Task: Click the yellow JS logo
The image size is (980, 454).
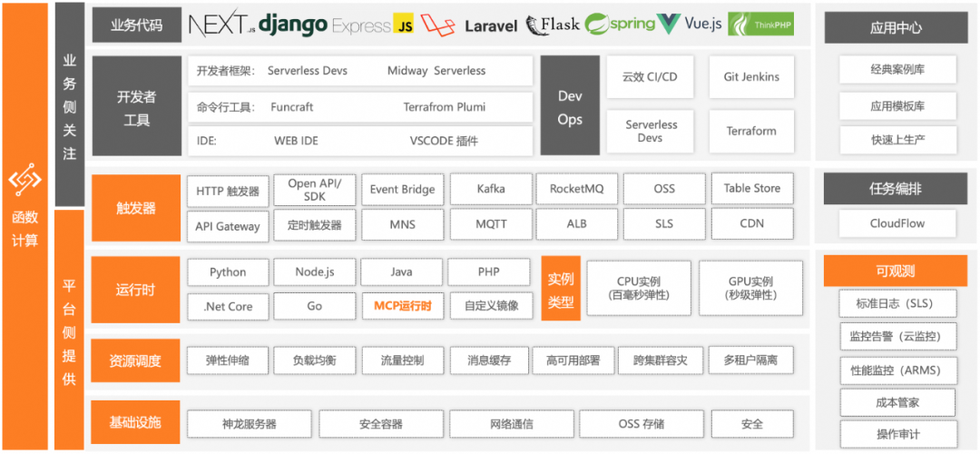Action: tap(404, 25)
